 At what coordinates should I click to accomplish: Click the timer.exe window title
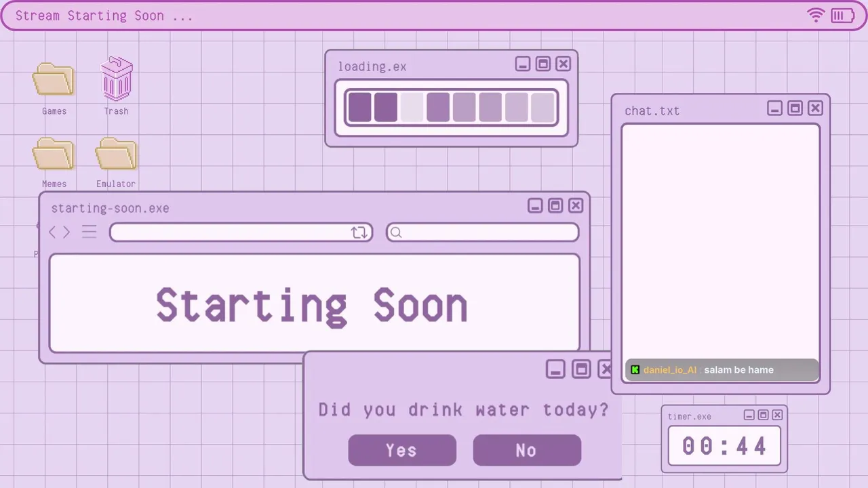pyautogui.click(x=690, y=417)
